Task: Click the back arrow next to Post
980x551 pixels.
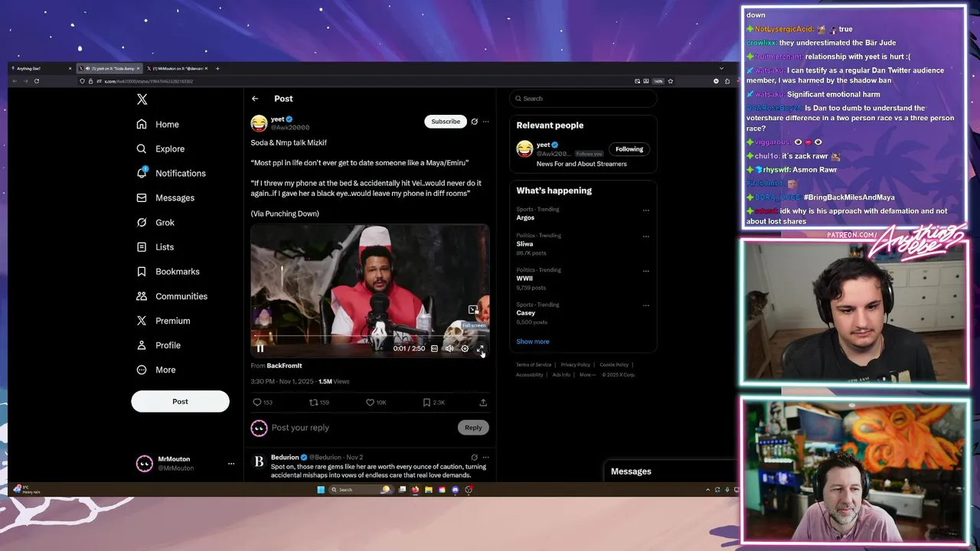Action: tap(255, 99)
